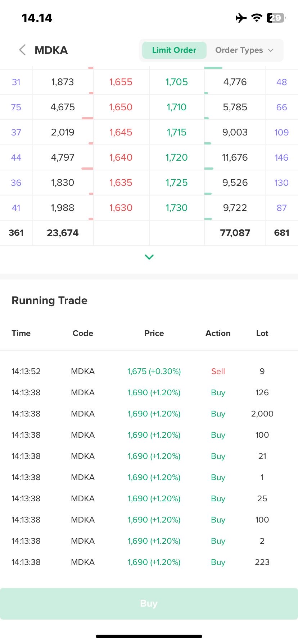298x644 pixels.
Task: Select bid price 1,640
Action: click(121, 157)
